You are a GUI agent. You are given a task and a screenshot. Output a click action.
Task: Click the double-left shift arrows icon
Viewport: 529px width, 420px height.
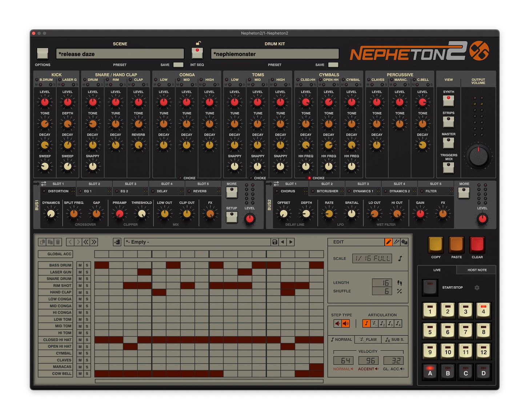coord(86,242)
